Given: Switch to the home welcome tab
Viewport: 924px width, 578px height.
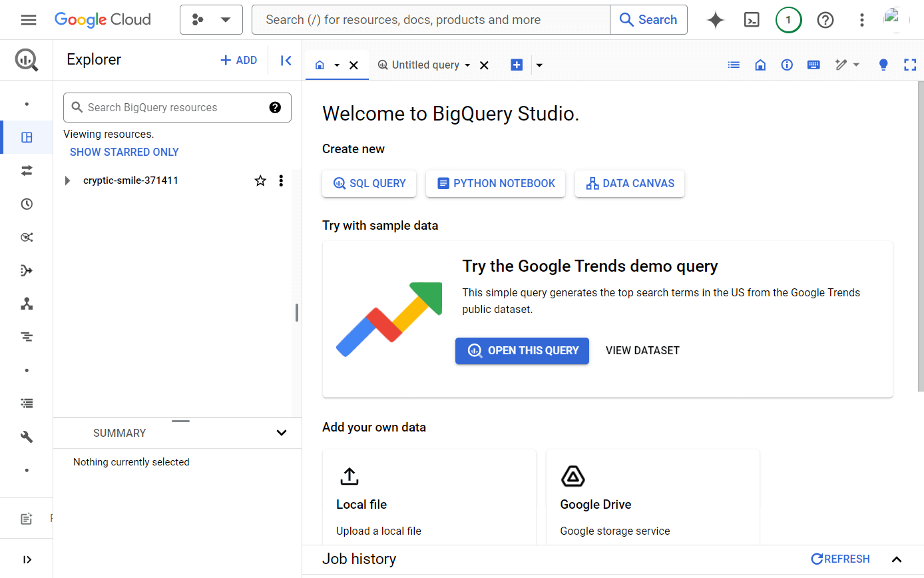Looking at the screenshot, I should tap(320, 65).
